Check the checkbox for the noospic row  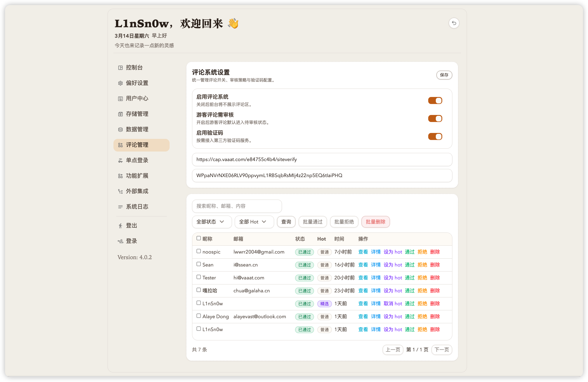199,251
